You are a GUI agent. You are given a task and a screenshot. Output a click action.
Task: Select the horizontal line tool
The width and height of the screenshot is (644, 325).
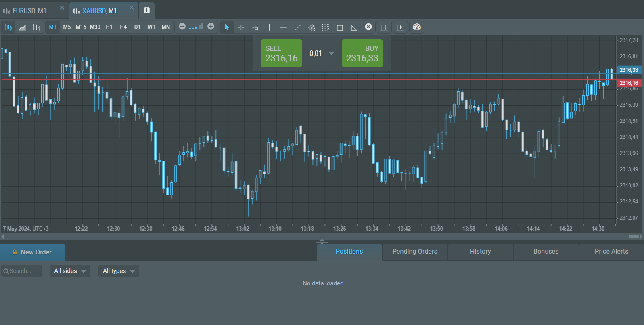point(283,27)
